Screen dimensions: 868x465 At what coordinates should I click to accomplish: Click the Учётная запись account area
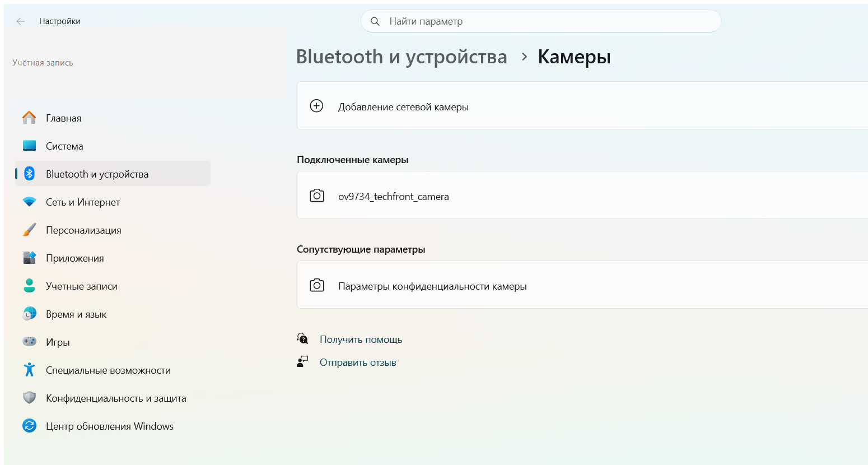click(x=43, y=63)
